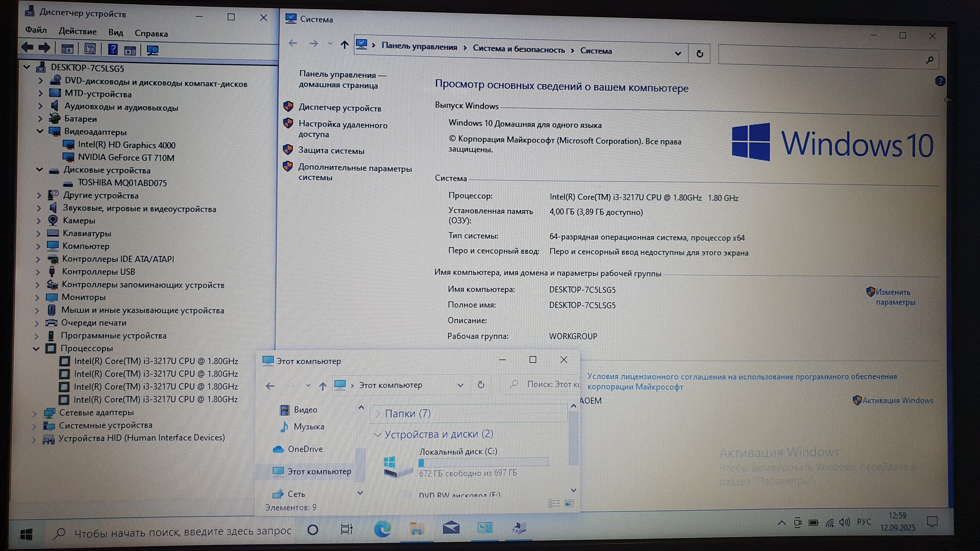Click the volume icon in system tray
This screenshot has width=980, height=551.
pyautogui.click(x=845, y=522)
